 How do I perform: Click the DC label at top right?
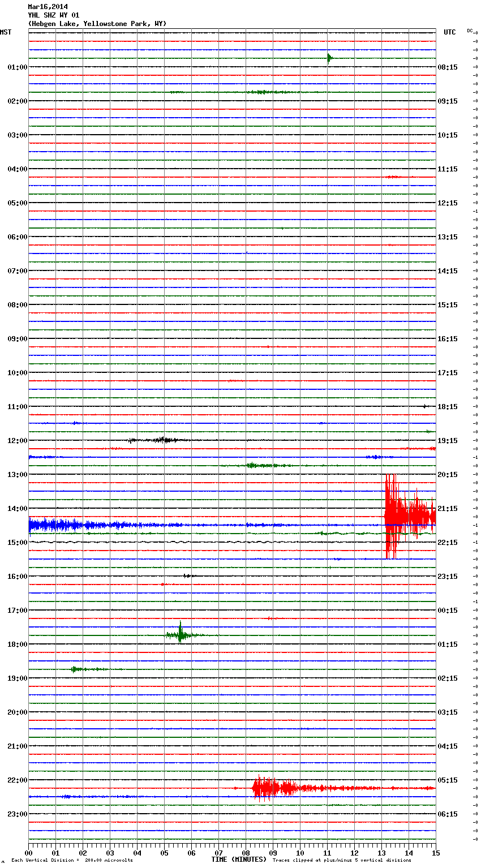[x=470, y=31]
